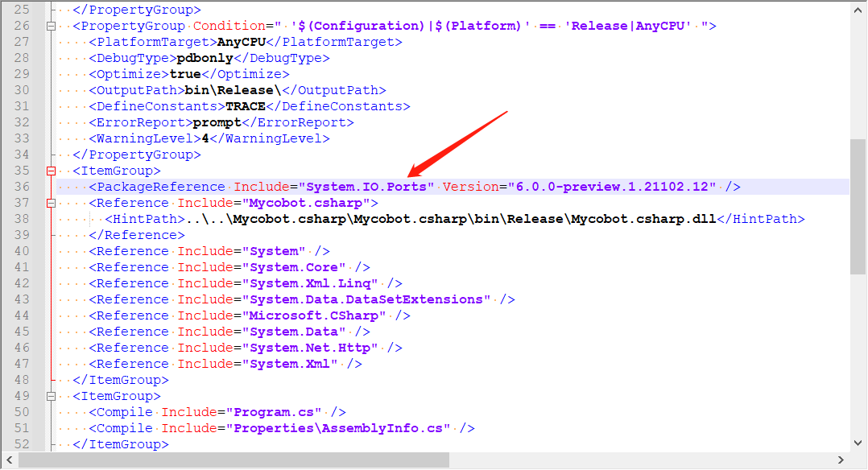868x470 pixels.
Task: Click the closing </ItemGroup> tag on line 52
Action: click(x=122, y=444)
